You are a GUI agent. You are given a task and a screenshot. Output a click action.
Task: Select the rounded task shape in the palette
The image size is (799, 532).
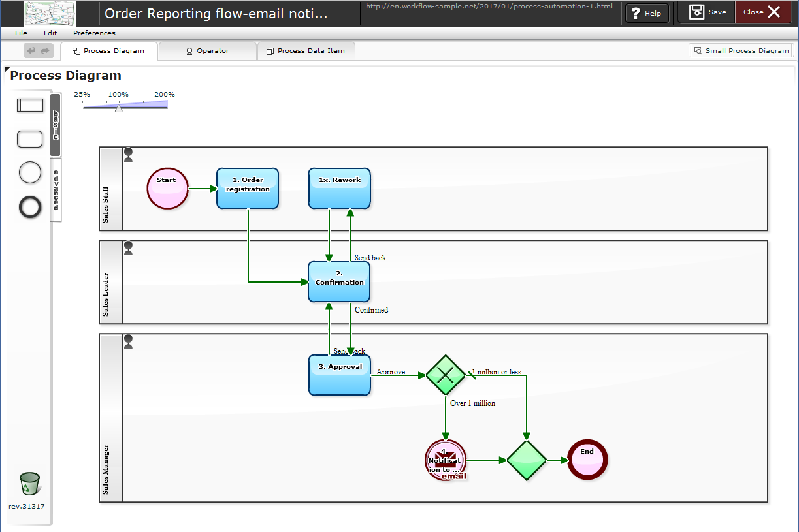(29, 138)
